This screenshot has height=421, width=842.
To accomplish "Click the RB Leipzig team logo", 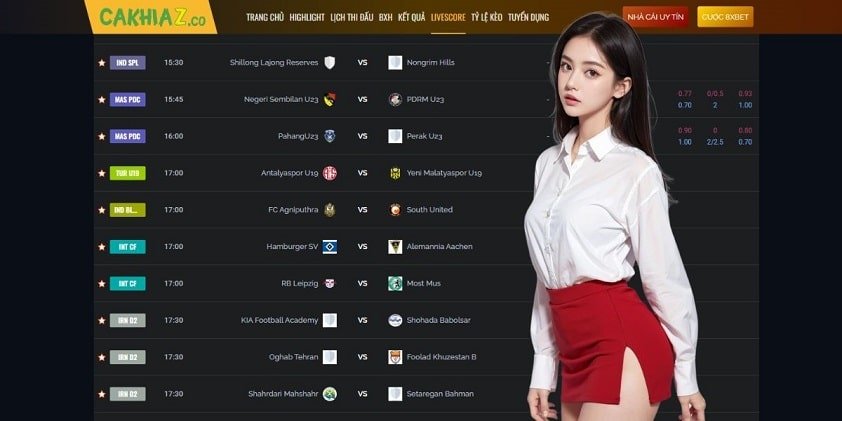I will pyautogui.click(x=330, y=284).
